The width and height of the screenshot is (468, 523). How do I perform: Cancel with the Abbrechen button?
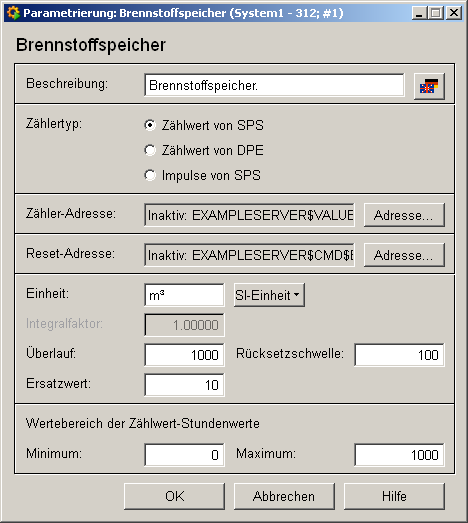coord(284,496)
